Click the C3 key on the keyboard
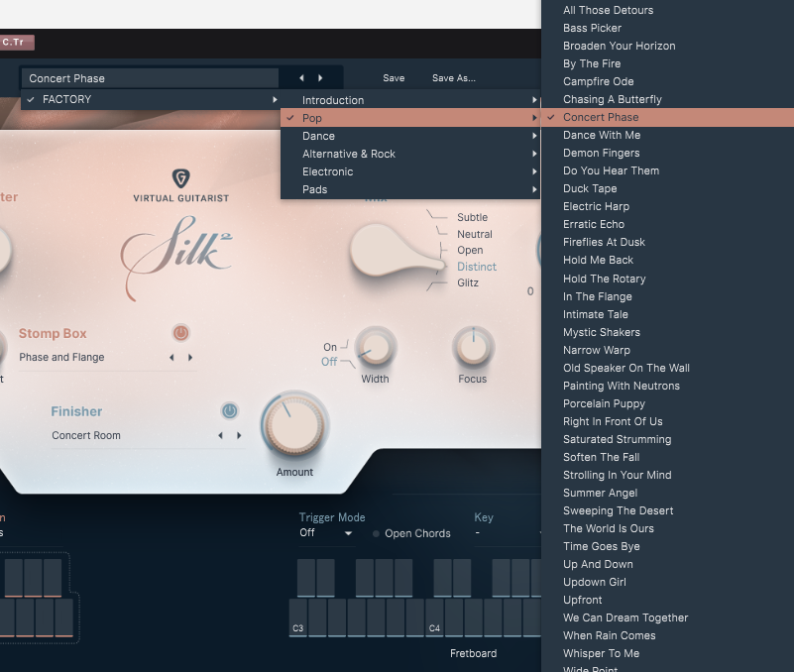This screenshot has height=672, width=794. (297, 617)
